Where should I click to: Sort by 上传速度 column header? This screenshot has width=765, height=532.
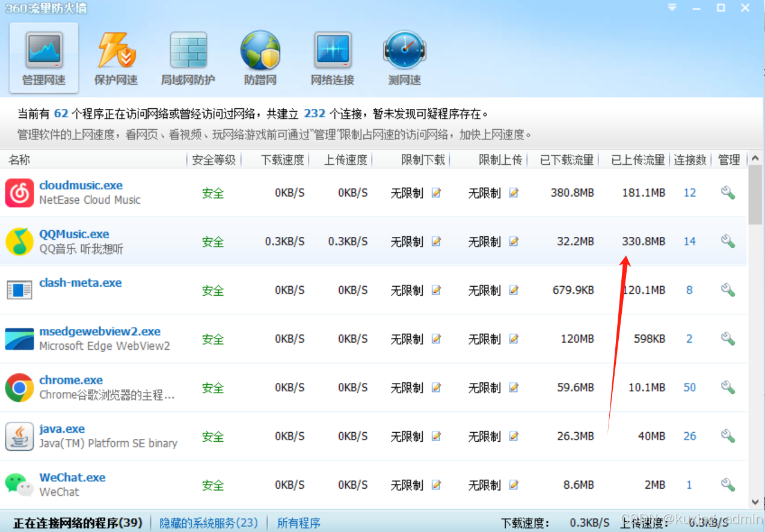tap(346, 160)
